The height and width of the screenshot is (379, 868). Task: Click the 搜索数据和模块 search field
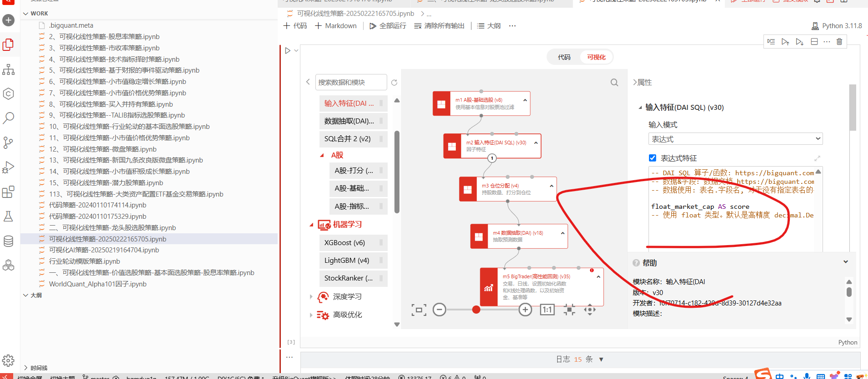[350, 83]
